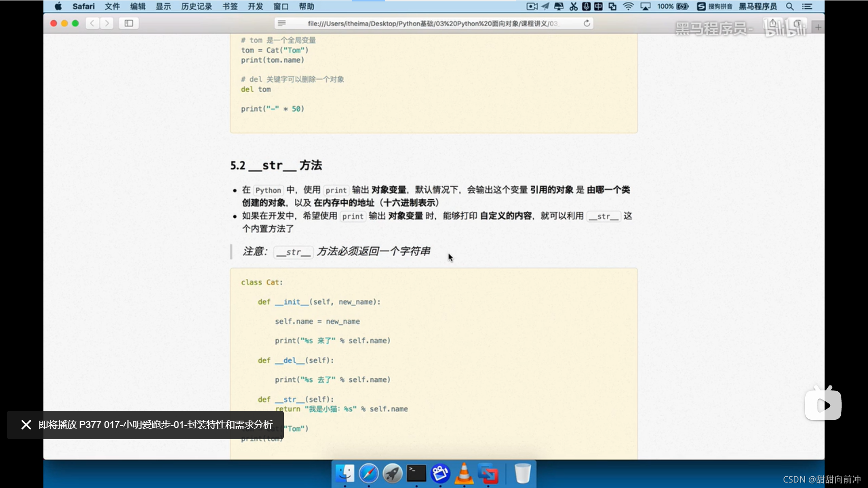Dismiss the upcoming video notice with X
Viewport: 868px width, 488px height.
pos(26,425)
